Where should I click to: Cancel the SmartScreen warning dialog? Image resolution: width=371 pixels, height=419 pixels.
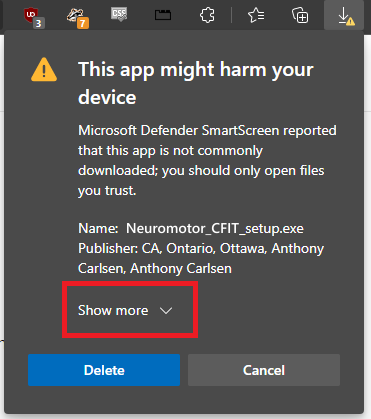(264, 370)
